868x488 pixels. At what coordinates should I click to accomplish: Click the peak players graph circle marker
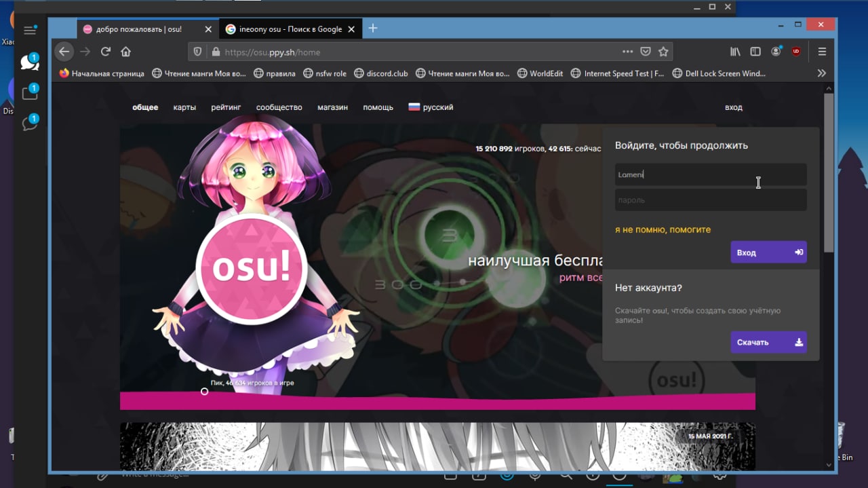(205, 391)
